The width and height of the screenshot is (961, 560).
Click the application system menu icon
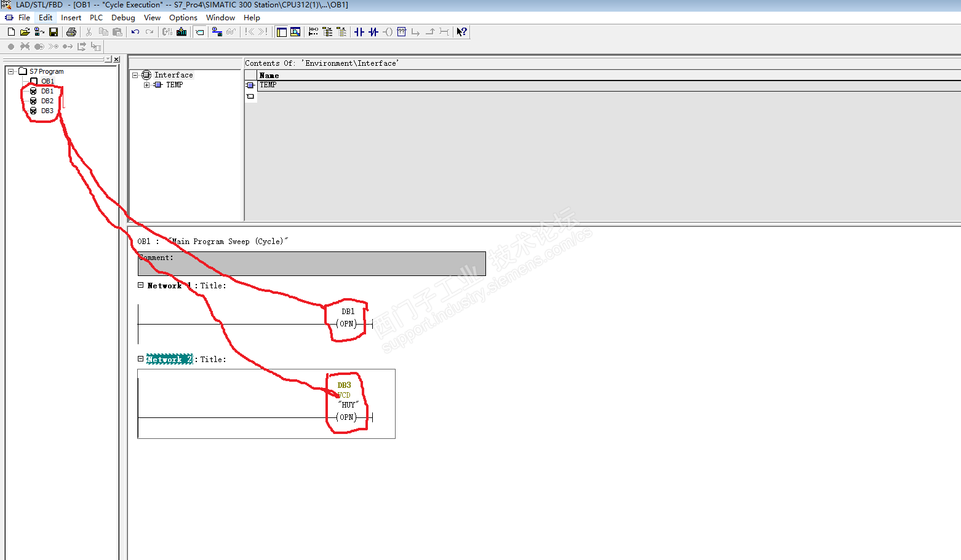[9, 18]
